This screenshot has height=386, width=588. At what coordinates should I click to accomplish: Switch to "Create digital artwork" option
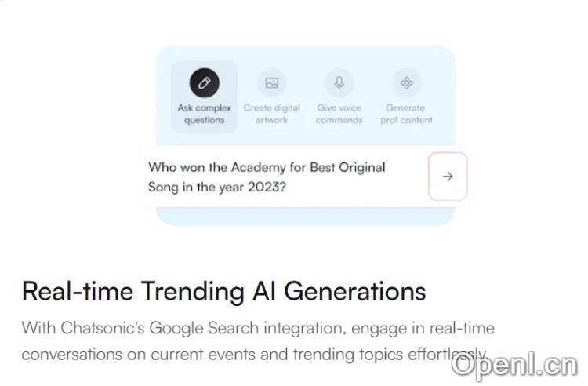coord(272,114)
